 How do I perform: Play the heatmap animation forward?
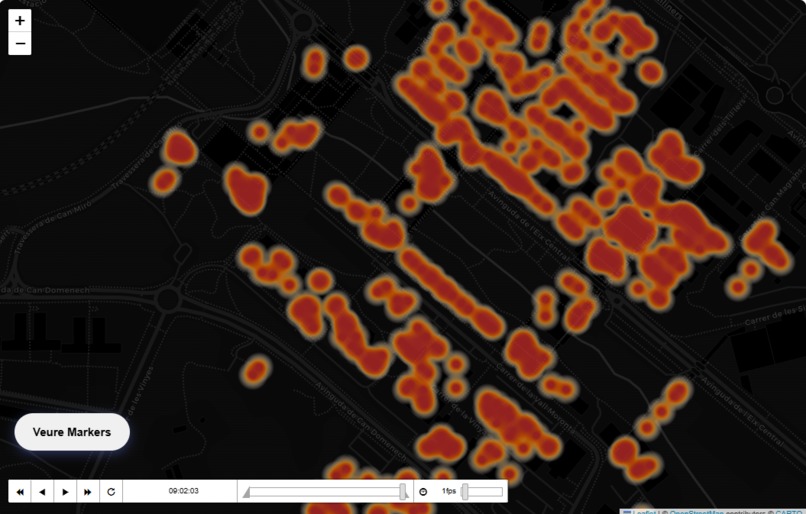click(65, 492)
